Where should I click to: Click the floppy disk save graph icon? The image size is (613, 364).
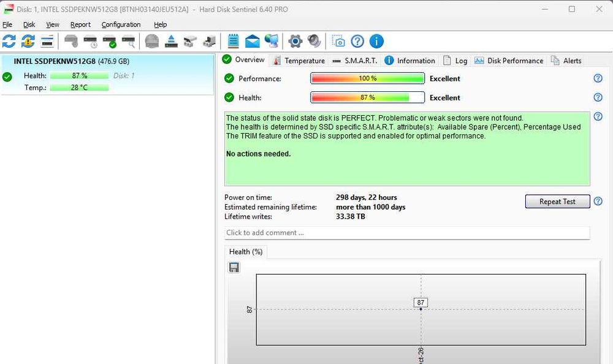point(234,267)
